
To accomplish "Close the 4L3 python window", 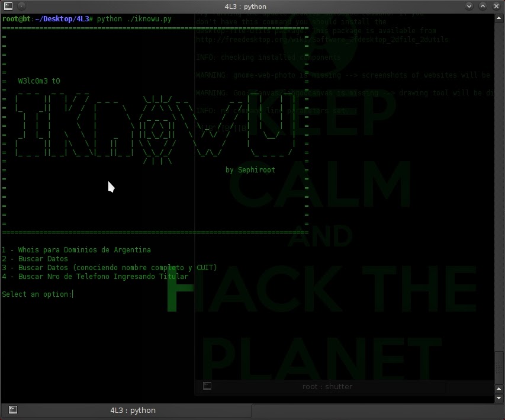I will pos(496,6).
